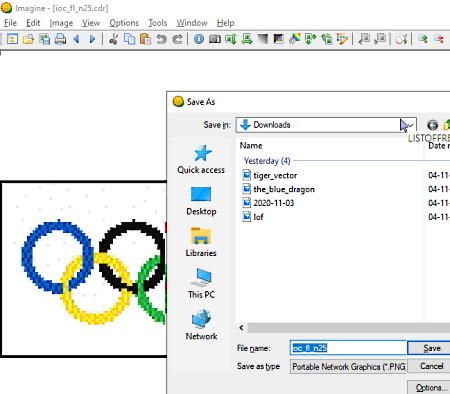This screenshot has height=394, width=450.
Task: Select the 2020-11-03 file
Action: tap(268, 203)
